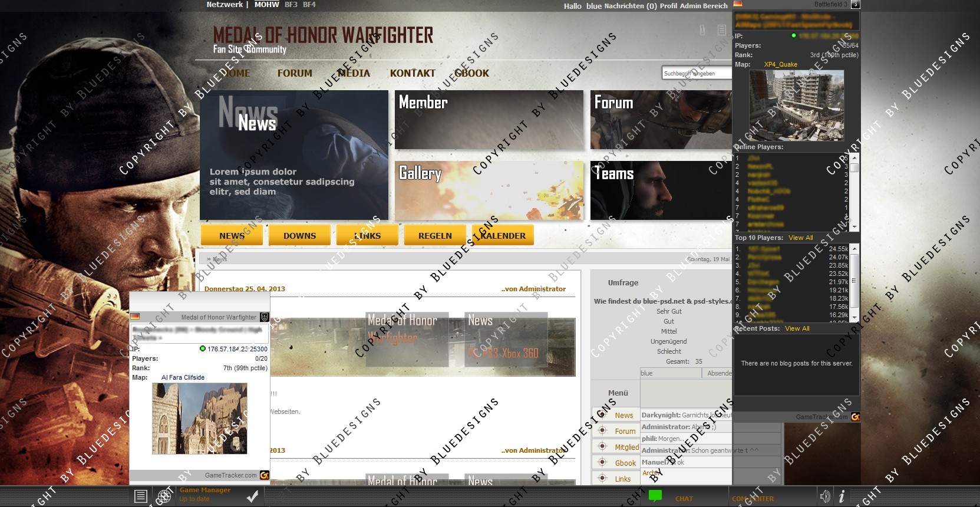
Task: Click the paperclip icon in header
Action: coord(702,29)
